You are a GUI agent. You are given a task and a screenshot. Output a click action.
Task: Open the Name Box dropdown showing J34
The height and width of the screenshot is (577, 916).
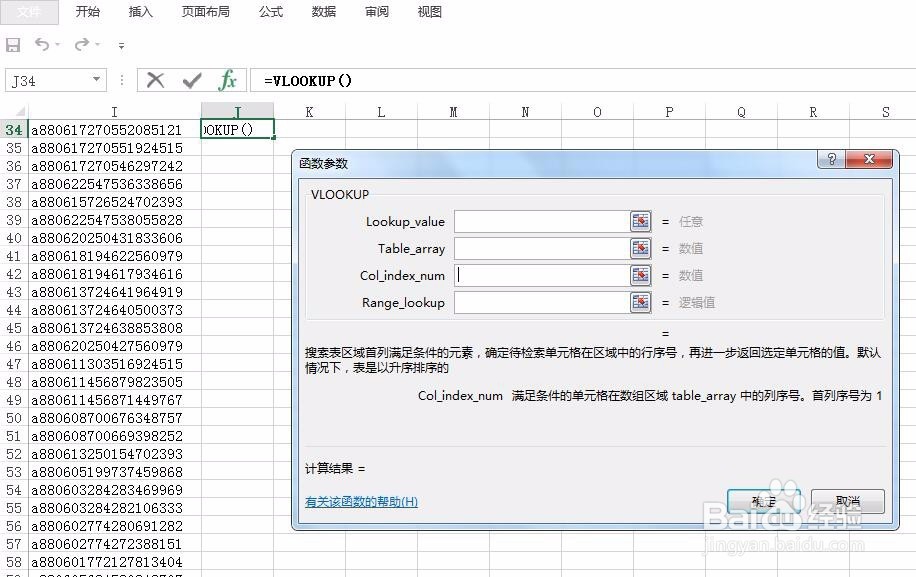[95, 80]
